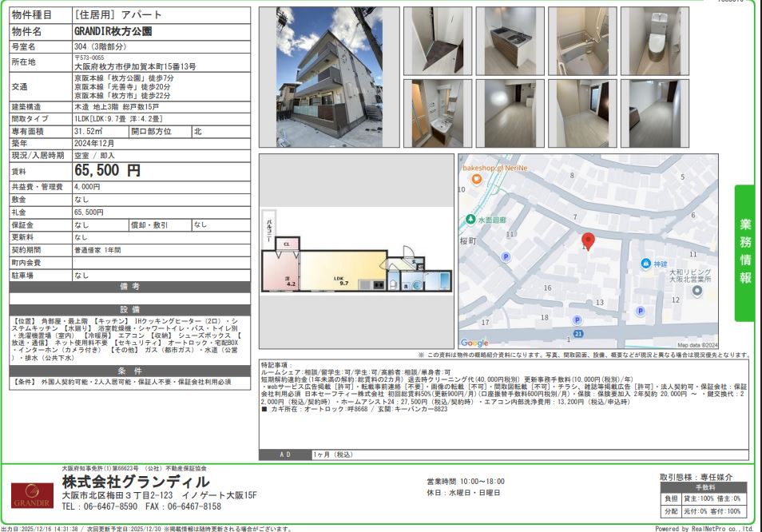Open the green 業務情報 side tab
This screenshot has width=762, height=532.
(744, 252)
